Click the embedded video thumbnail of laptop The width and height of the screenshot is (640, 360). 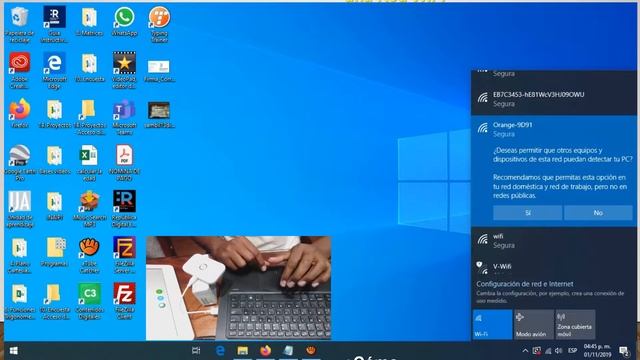[238, 288]
